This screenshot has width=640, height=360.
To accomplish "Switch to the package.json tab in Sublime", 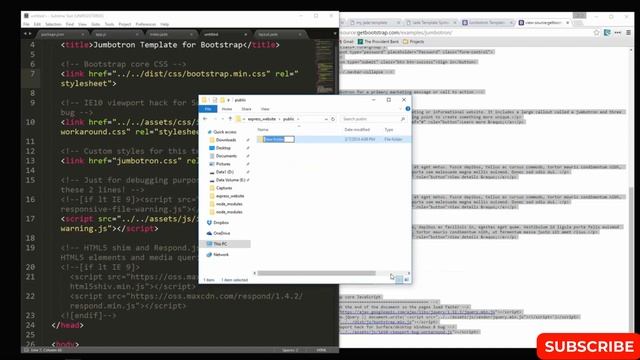I will tap(61, 34).
